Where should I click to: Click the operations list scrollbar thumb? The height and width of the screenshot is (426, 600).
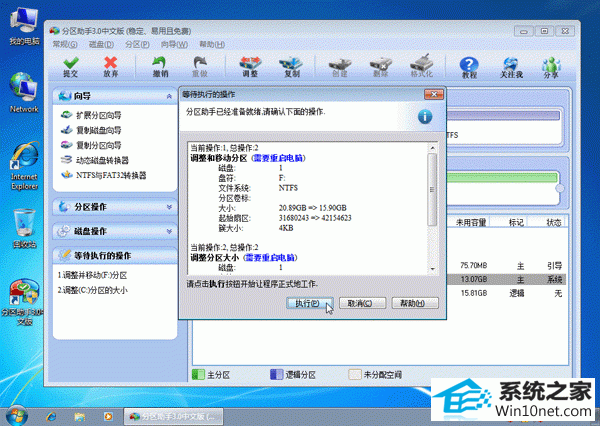pos(432,189)
